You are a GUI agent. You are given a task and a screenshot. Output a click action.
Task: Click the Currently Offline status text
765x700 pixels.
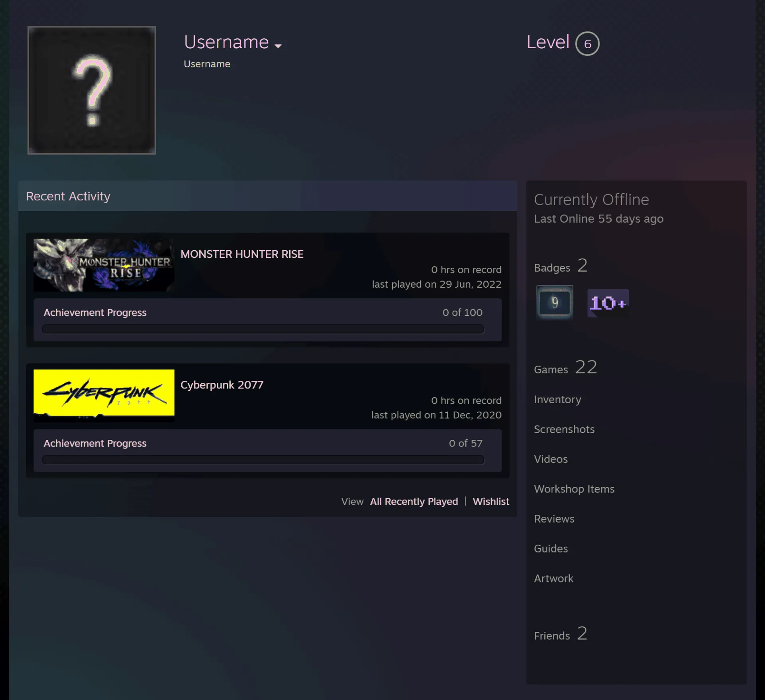591,200
